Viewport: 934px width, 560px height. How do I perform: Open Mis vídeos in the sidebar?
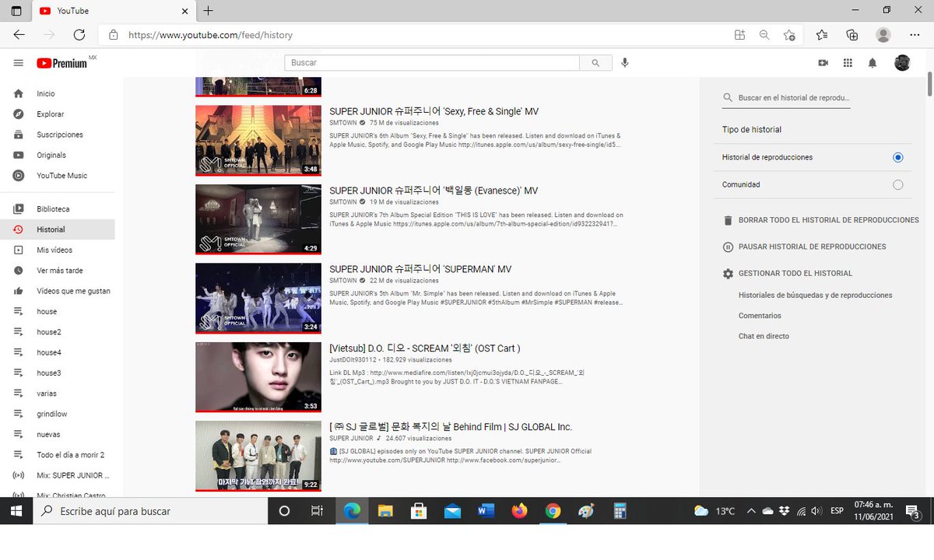(x=58, y=250)
